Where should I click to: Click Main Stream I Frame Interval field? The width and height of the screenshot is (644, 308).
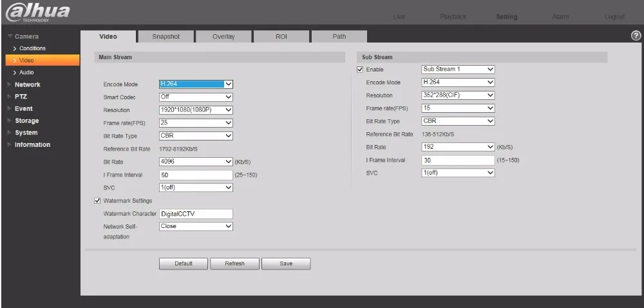[x=196, y=175]
